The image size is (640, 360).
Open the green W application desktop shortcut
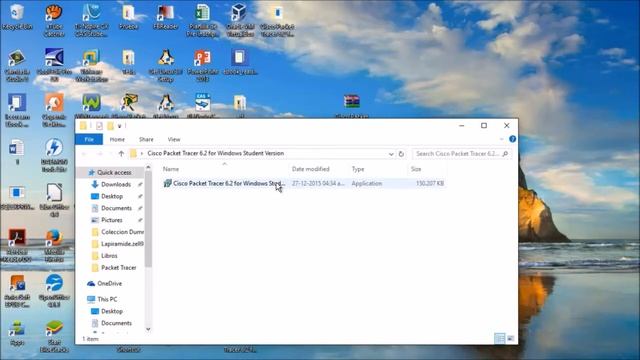tap(91, 103)
